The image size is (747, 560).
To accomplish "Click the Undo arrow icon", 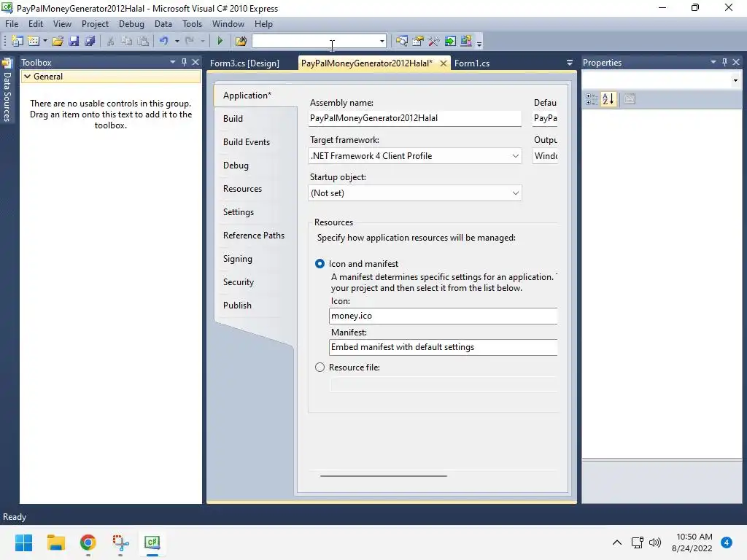I will pos(164,41).
